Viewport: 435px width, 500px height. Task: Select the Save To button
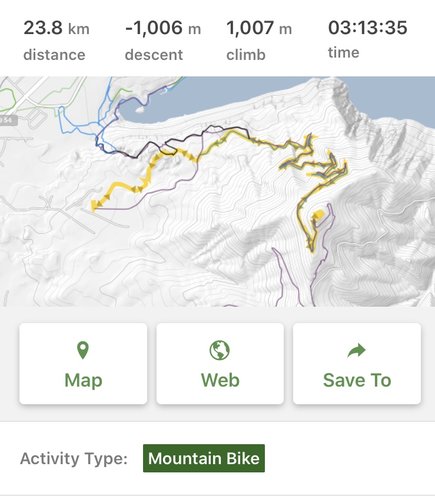coord(357,364)
